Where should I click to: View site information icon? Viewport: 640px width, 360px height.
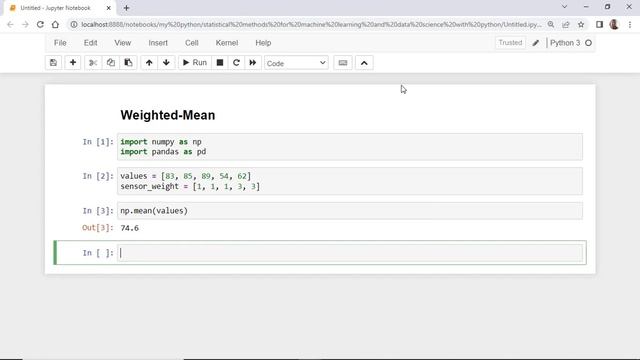pos(74,24)
